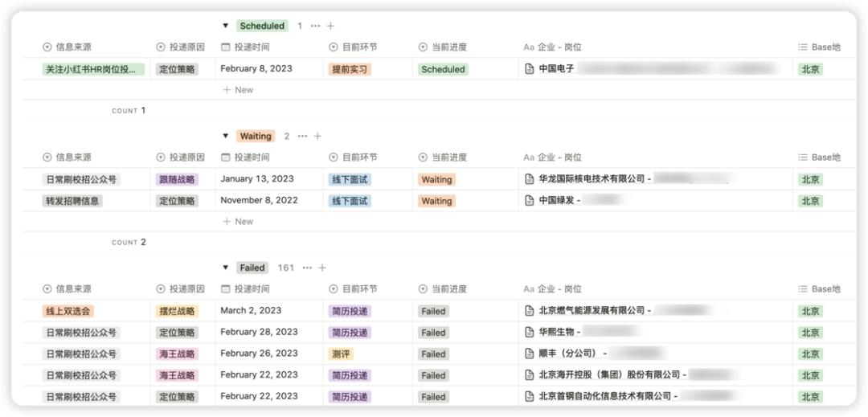Open 投递时间 column header in Failed group
868x417 pixels.
pos(245,289)
